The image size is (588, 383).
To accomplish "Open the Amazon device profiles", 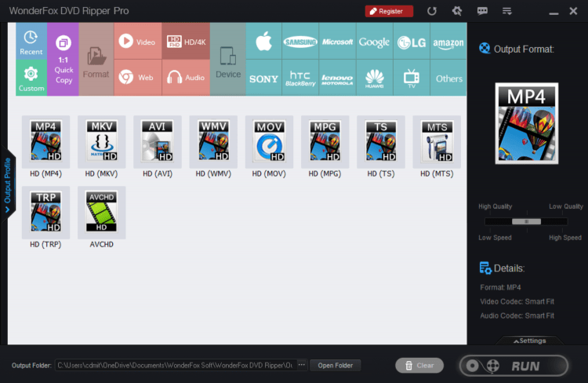I will [x=448, y=41].
